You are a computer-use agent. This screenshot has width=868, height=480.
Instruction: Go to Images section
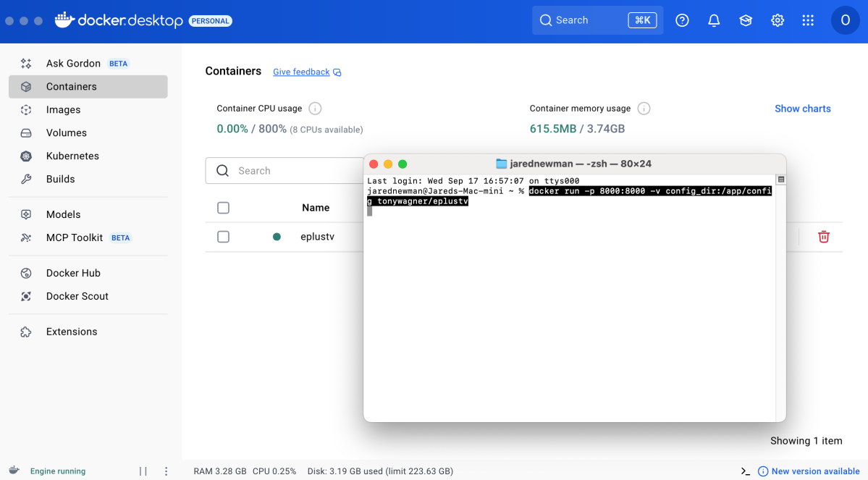pos(88,109)
